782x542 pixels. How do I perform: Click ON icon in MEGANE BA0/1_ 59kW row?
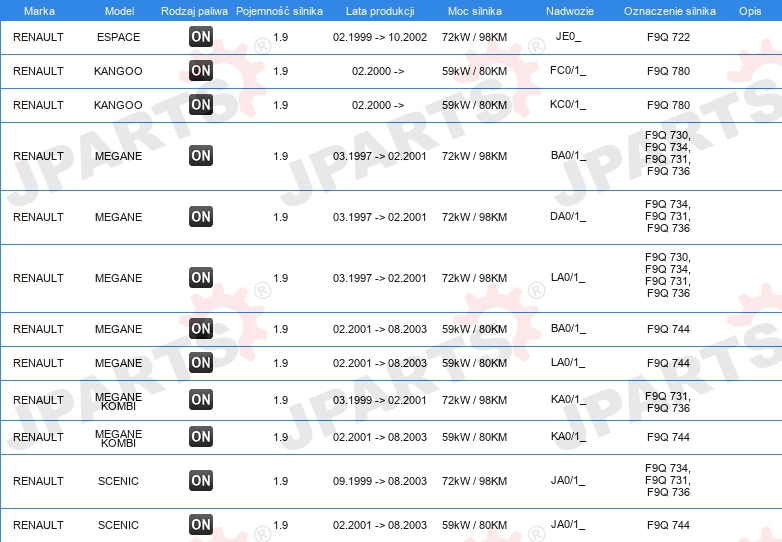click(201, 328)
